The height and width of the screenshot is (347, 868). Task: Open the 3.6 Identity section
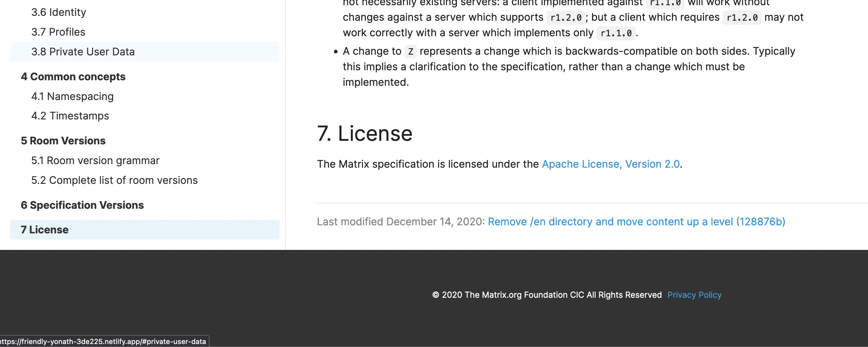[x=59, y=12]
